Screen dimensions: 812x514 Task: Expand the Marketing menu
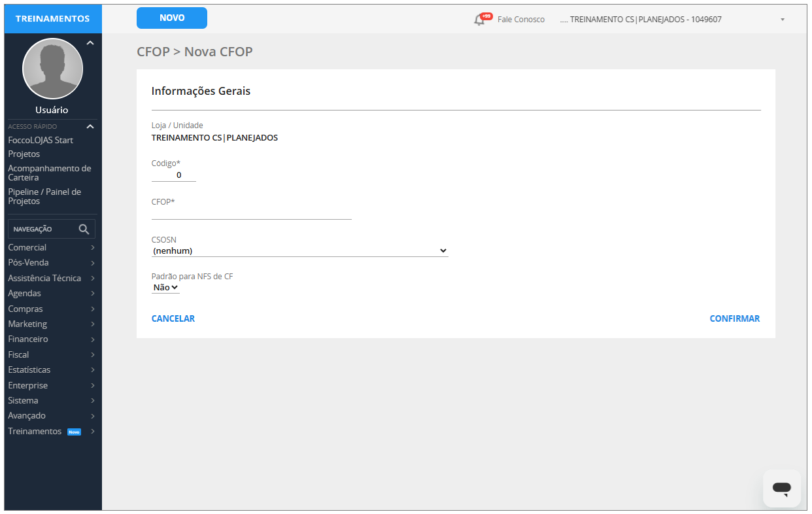coord(52,324)
